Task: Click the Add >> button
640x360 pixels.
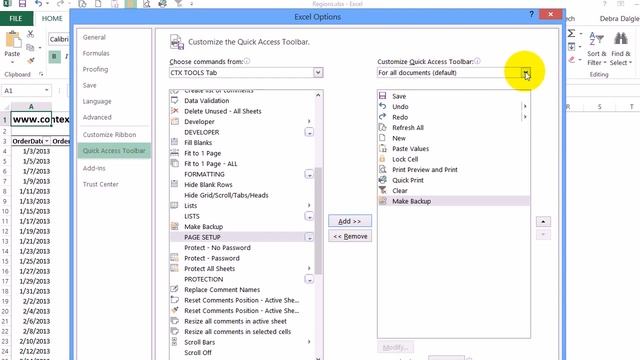Action: [x=350, y=221]
